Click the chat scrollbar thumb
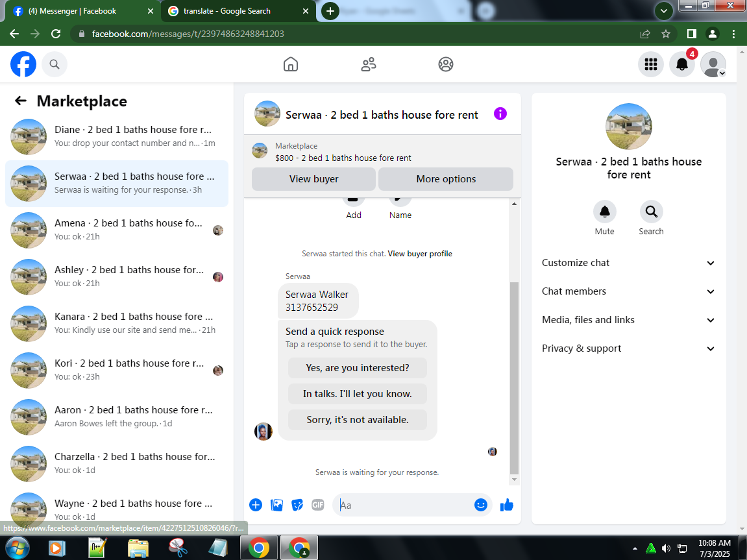This screenshot has height=560, width=747. 514,378
